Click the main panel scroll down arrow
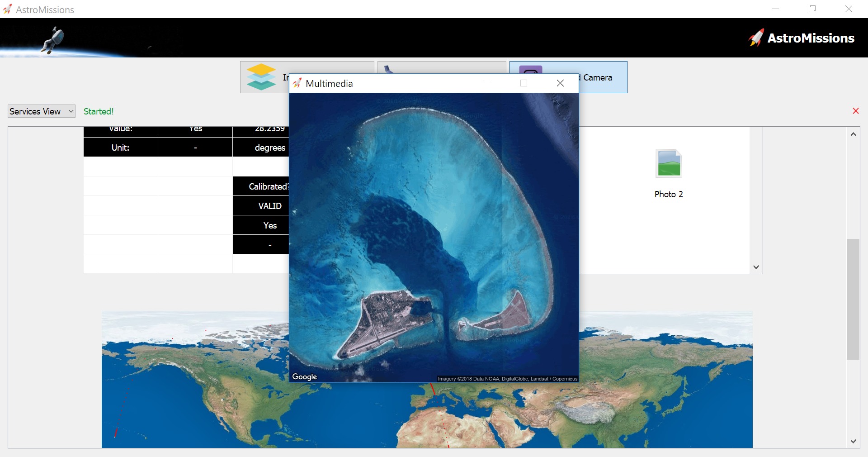This screenshot has width=868, height=457. tap(853, 441)
